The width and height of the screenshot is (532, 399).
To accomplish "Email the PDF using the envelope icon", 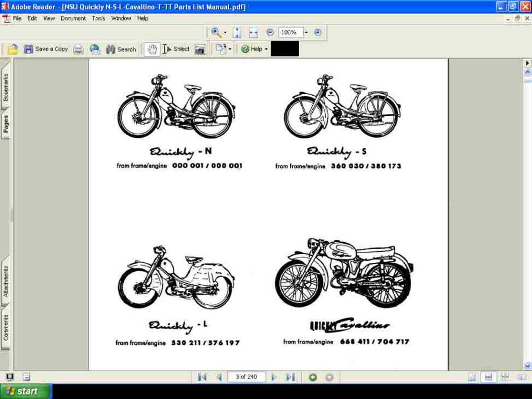I will coord(95,49).
